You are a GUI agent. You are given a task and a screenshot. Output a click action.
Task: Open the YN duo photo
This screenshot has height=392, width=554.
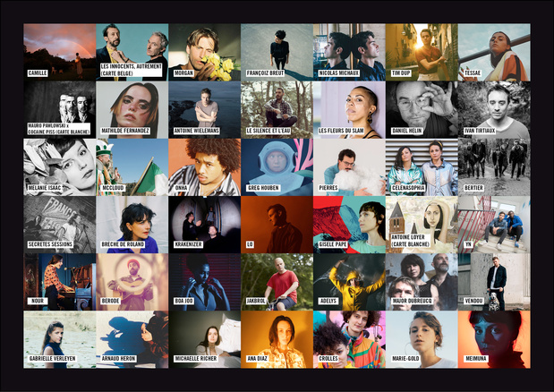point(494,225)
